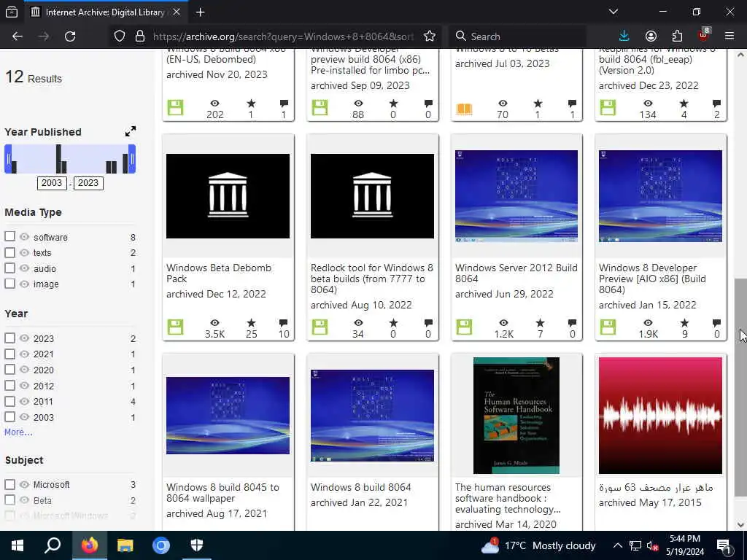Check the texts media type
The image size is (747, 560).
pos(9,252)
